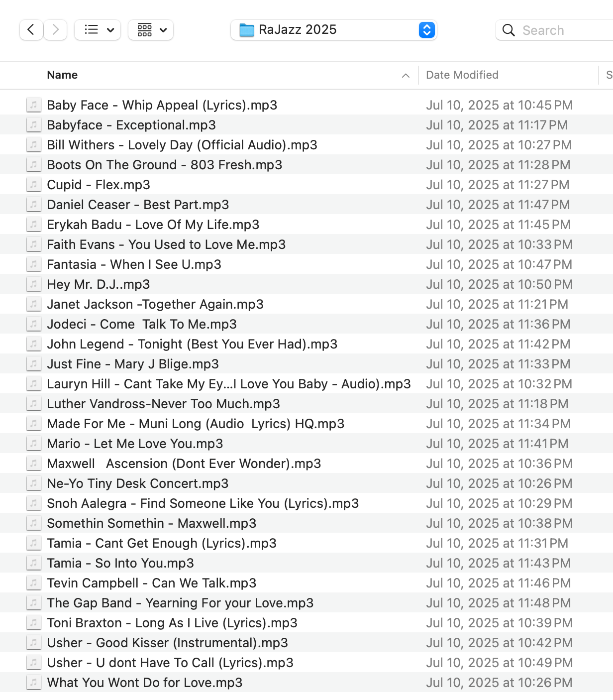Click the audio icon for Lauryn Hill track

[x=33, y=384]
